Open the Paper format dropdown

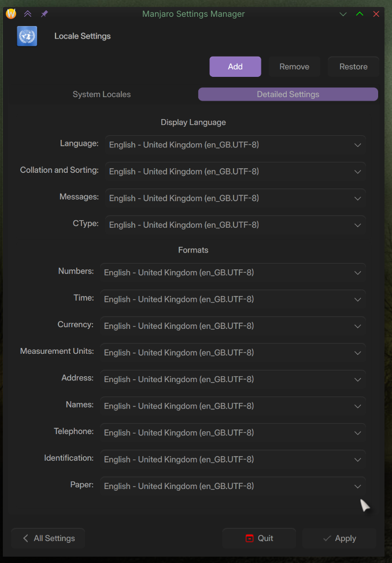click(233, 486)
